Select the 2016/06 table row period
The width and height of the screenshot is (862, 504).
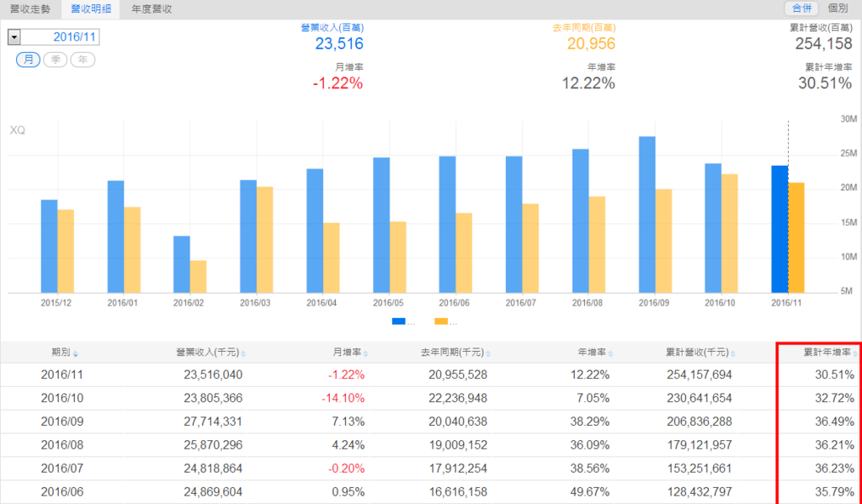coord(61,491)
